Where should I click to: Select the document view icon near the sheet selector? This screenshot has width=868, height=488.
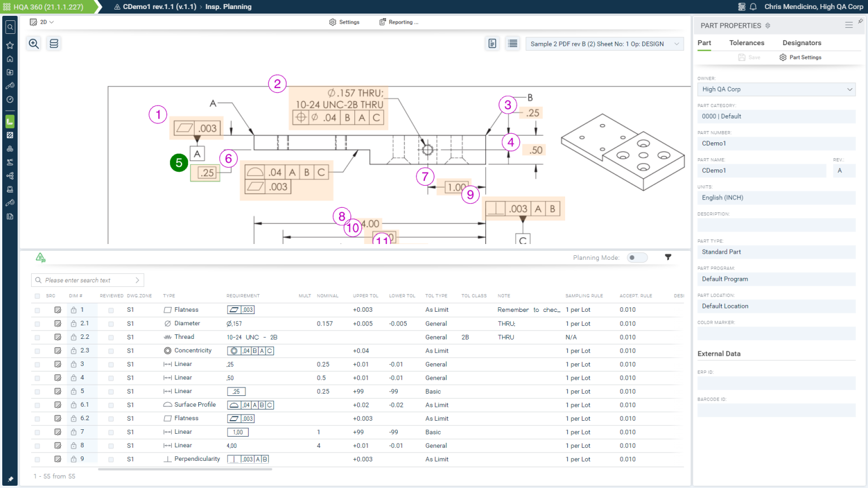[x=492, y=43]
